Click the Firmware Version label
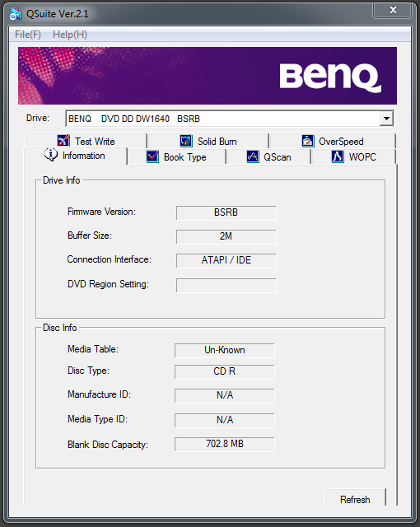The height and width of the screenshot is (527, 420). 101,212
